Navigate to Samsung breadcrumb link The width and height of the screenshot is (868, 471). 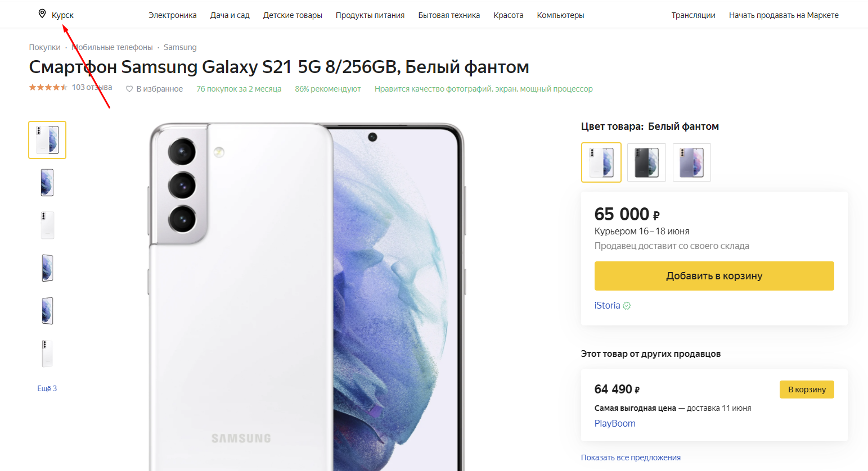[x=180, y=47]
